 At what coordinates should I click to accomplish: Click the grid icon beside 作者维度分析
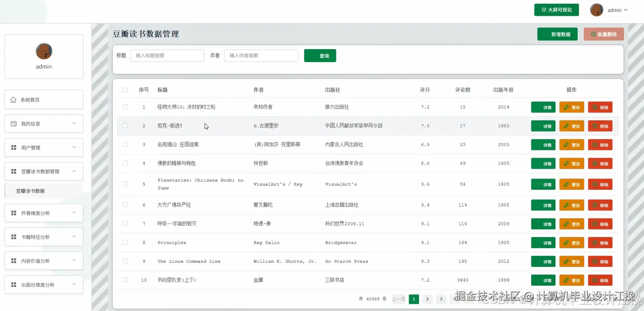click(x=14, y=213)
